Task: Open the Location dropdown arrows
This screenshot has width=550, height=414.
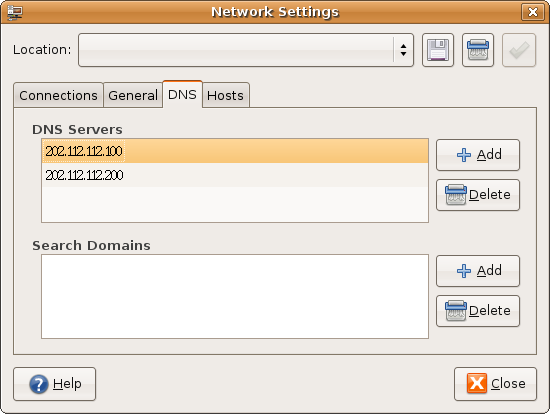Action: pos(403,50)
